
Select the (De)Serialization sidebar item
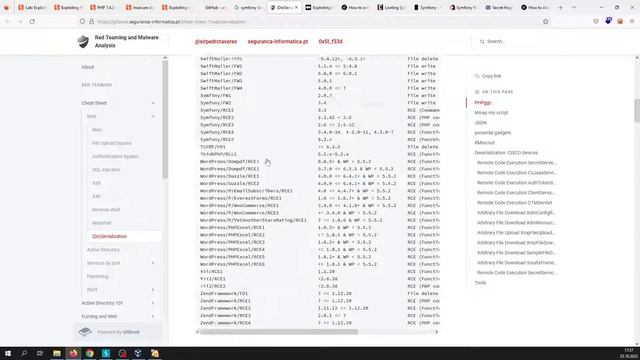click(x=124, y=236)
